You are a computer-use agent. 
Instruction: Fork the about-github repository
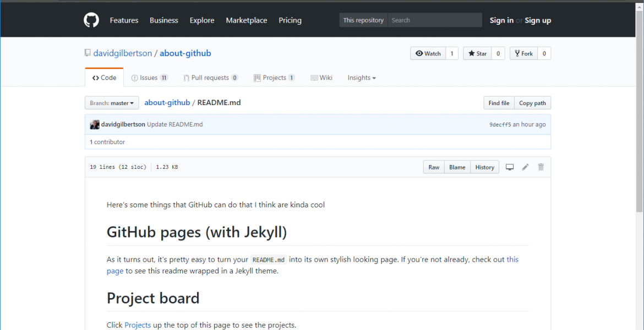coord(523,53)
